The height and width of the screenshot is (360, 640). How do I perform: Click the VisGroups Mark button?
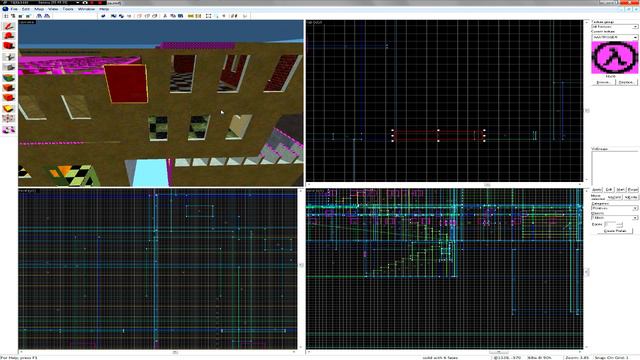tap(620, 190)
